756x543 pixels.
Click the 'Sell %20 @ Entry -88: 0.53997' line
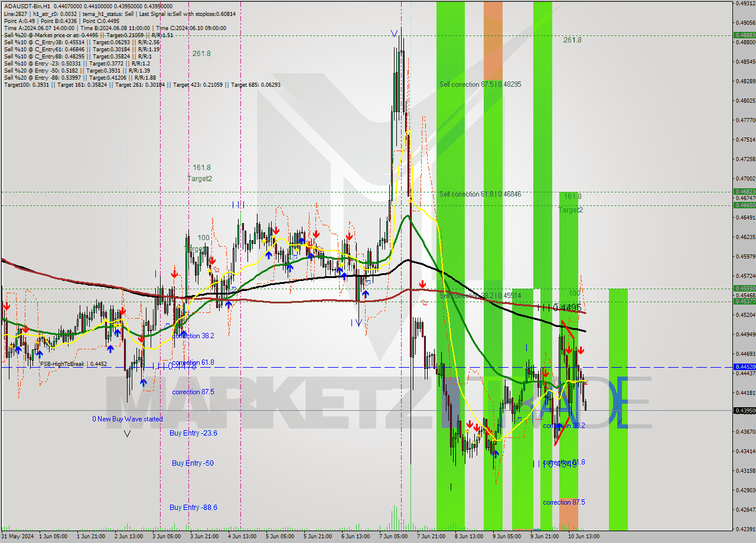(80, 77)
